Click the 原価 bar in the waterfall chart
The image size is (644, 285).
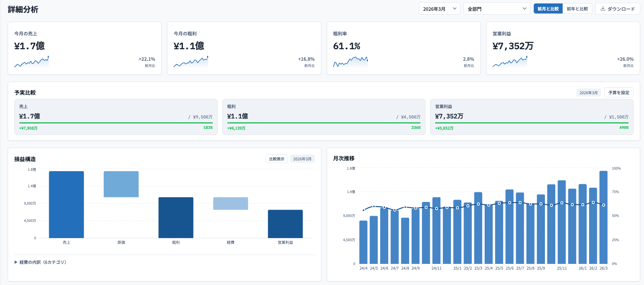(x=121, y=184)
